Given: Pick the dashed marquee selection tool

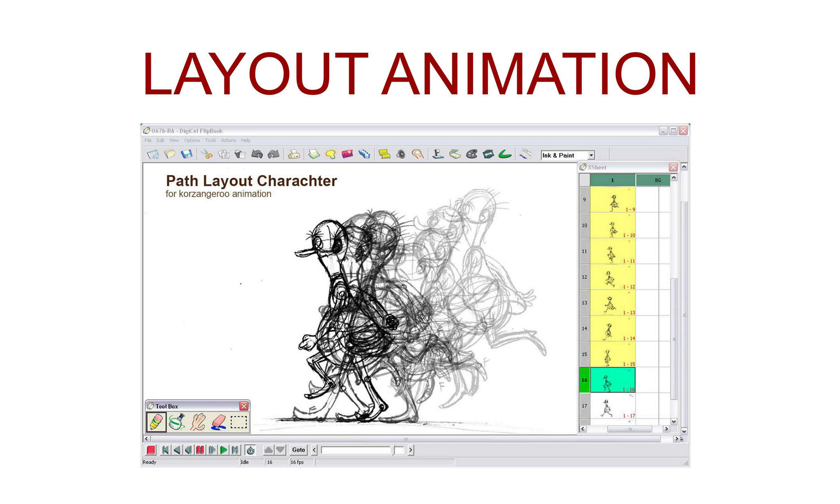Looking at the screenshot, I should pyautogui.click(x=239, y=422).
